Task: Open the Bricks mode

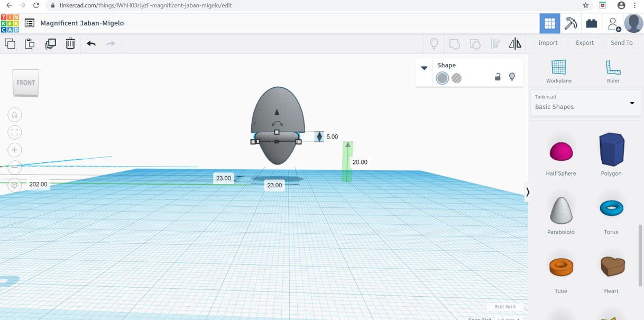Action: coord(592,23)
